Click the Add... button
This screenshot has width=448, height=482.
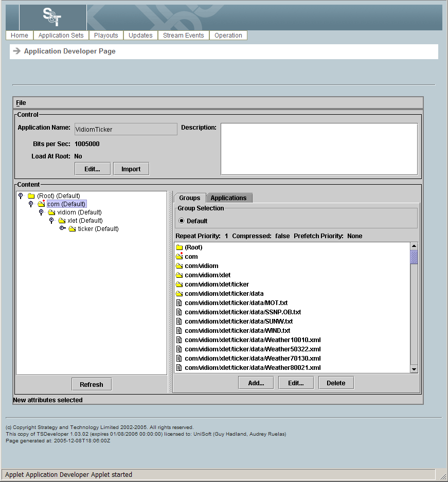[256, 383]
